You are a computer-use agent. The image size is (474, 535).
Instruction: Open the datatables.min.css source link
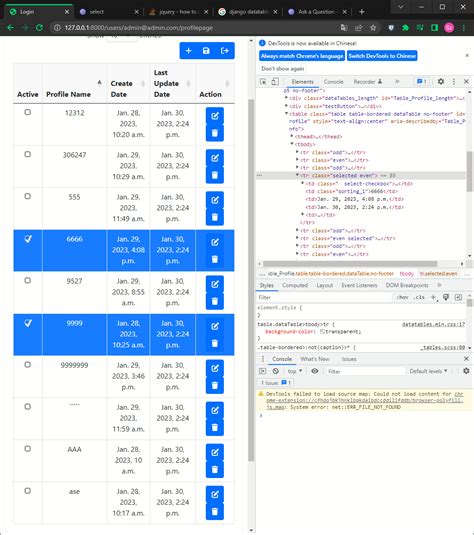pos(433,324)
